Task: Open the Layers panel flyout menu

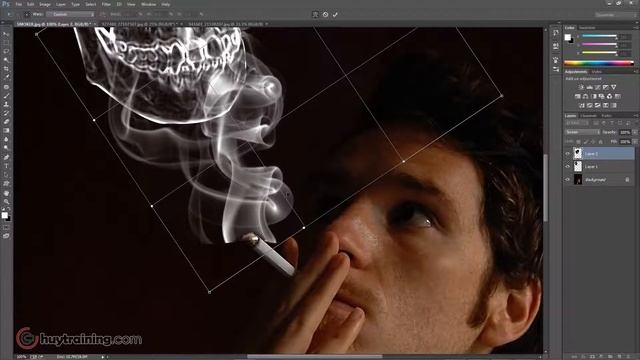Action: tap(636, 116)
